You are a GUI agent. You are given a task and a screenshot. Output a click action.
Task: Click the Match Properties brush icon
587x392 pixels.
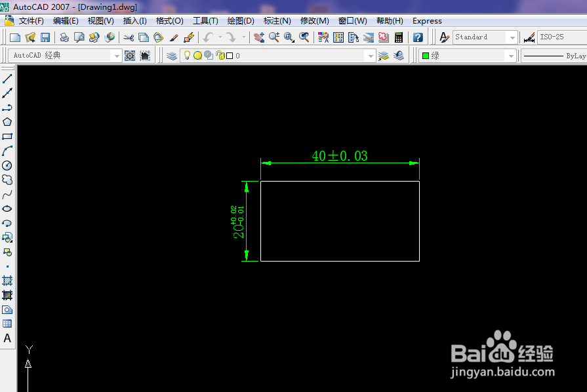pyautogui.click(x=174, y=37)
